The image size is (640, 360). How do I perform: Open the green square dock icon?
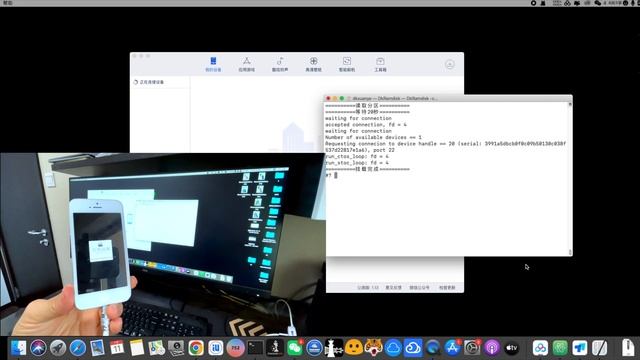(560, 348)
